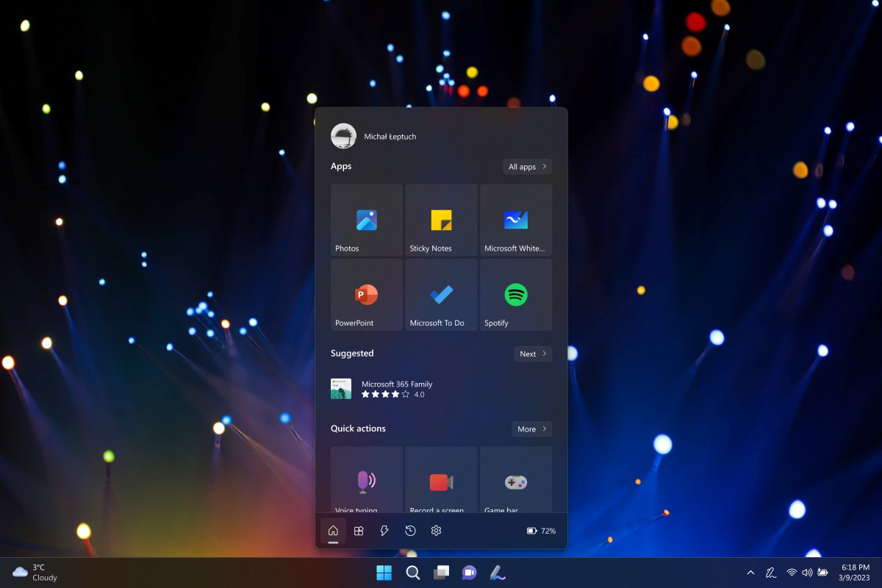Start the Voice typing quick action
The height and width of the screenshot is (588, 882).
click(x=367, y=480)
